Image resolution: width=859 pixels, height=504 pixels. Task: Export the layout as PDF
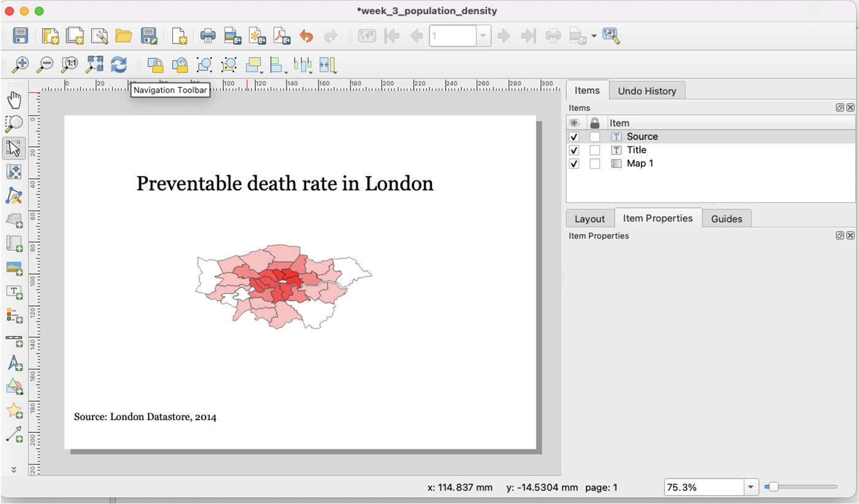point(282,36)
